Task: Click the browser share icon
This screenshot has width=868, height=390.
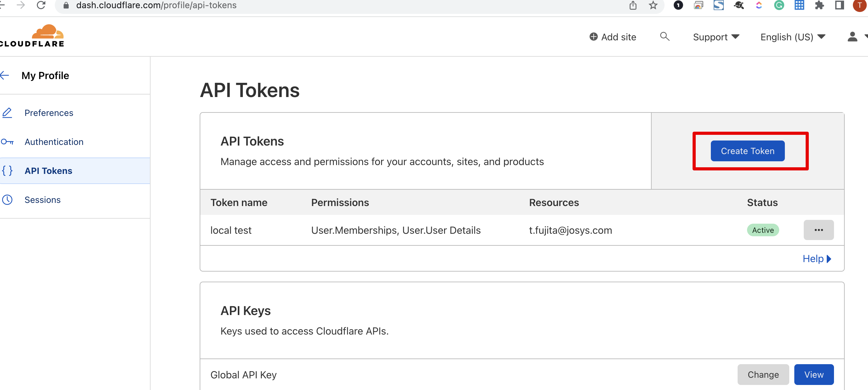Action: 633,5
